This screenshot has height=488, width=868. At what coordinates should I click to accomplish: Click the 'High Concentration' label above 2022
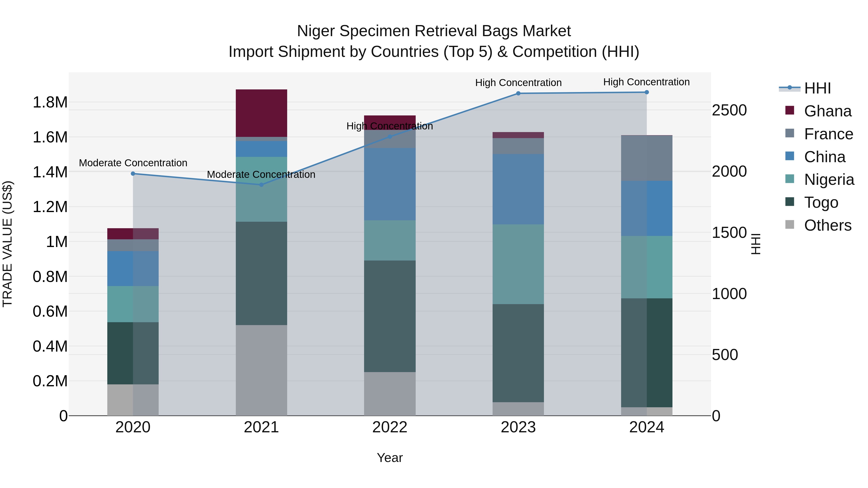390,126
